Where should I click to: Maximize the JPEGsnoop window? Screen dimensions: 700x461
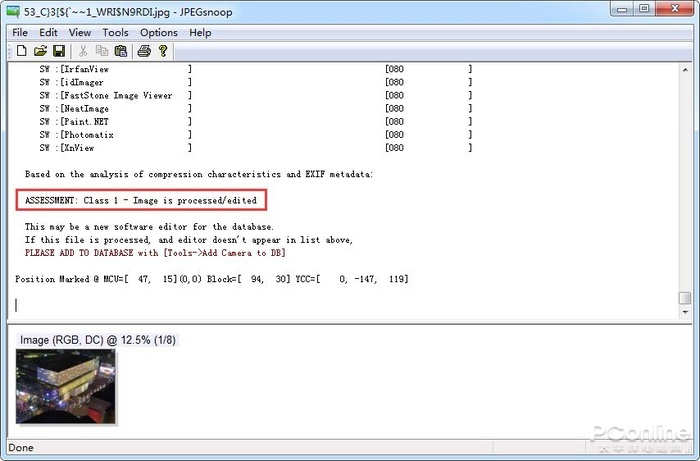[643, 9]
